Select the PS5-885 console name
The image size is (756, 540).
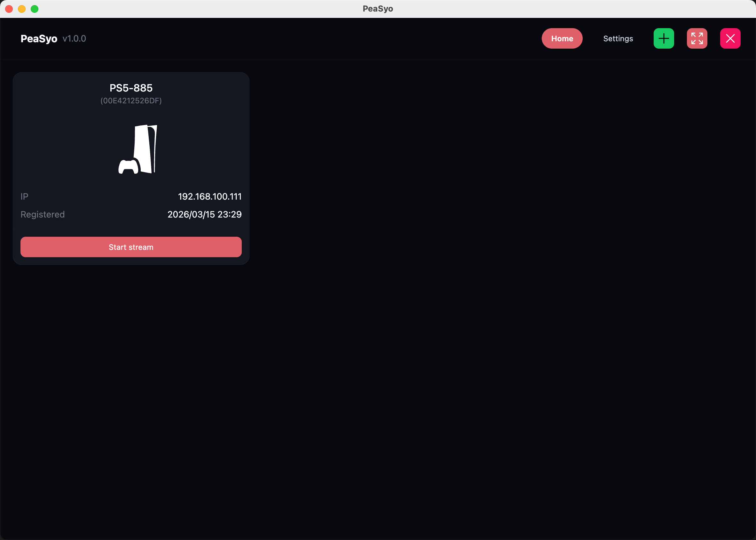coord(131,88)
